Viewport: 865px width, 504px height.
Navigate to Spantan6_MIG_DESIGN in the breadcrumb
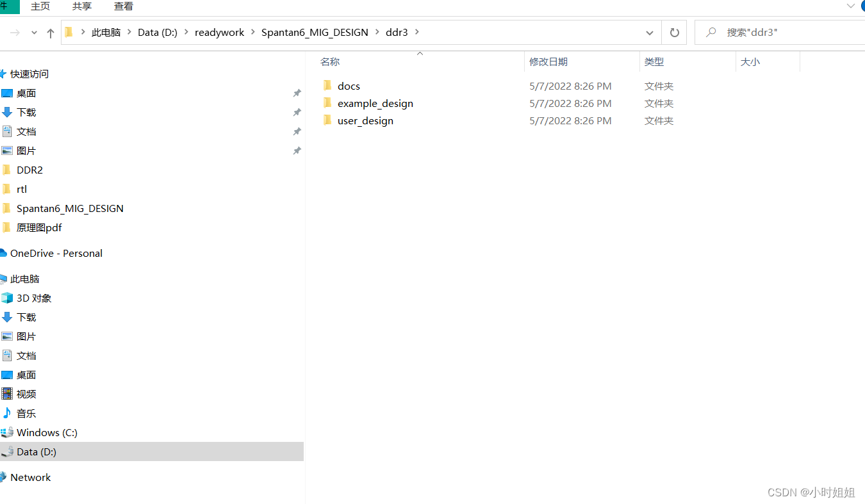[315, 32]
